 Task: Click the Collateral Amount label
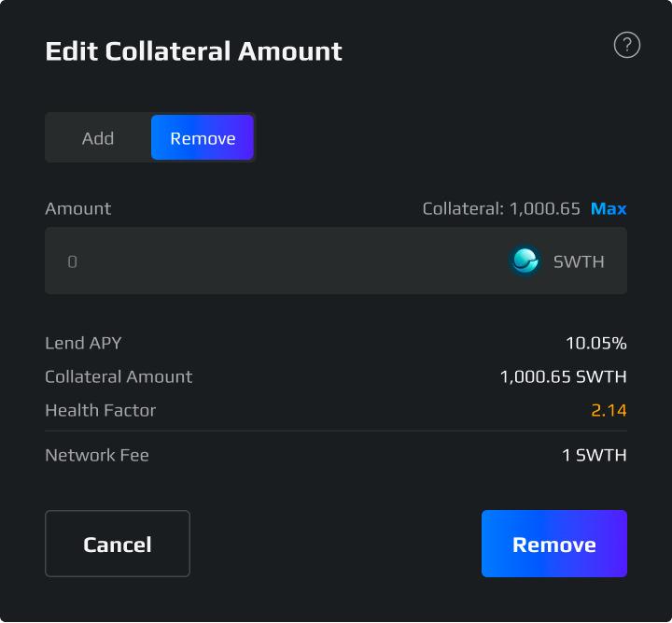pyautogui.click(x=119, y=376)
